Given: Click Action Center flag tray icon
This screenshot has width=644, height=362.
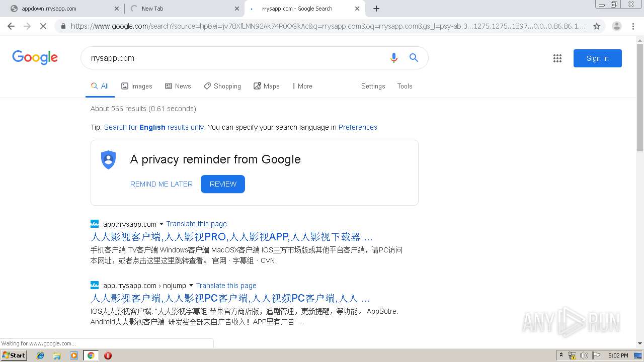Looking at the screenshot, I should (x=596, y=355).
